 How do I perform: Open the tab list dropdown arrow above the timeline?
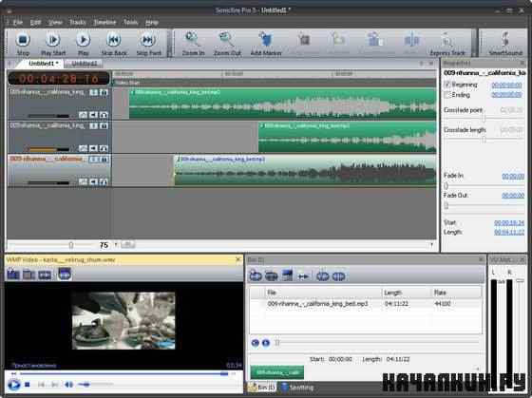422,63
